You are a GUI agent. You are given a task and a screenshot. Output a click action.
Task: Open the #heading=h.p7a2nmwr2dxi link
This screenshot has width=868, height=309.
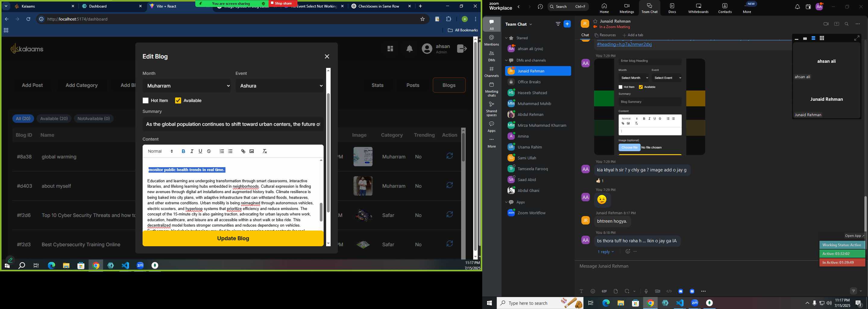coord(624,44)
